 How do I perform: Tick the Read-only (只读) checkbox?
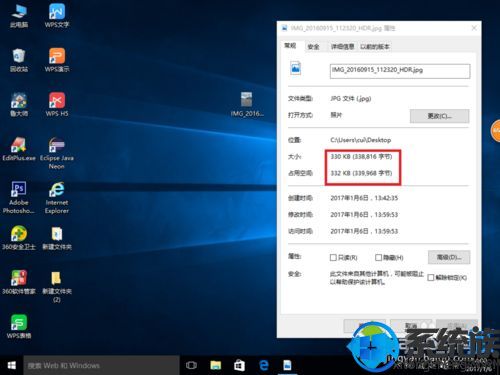click(333, 258)
